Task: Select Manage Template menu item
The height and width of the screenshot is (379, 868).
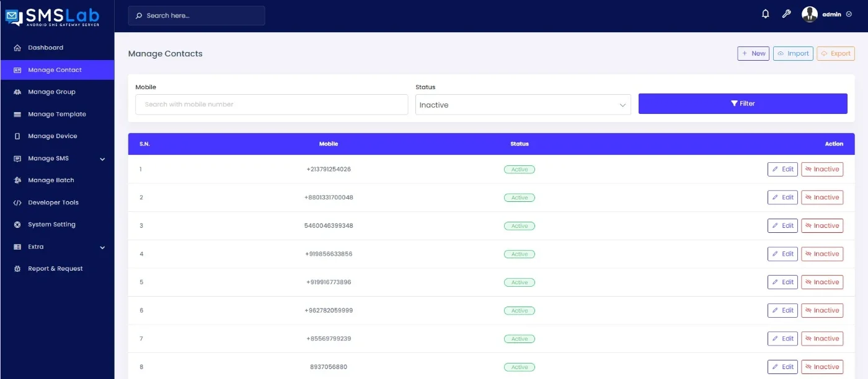Action: [57, 115]
